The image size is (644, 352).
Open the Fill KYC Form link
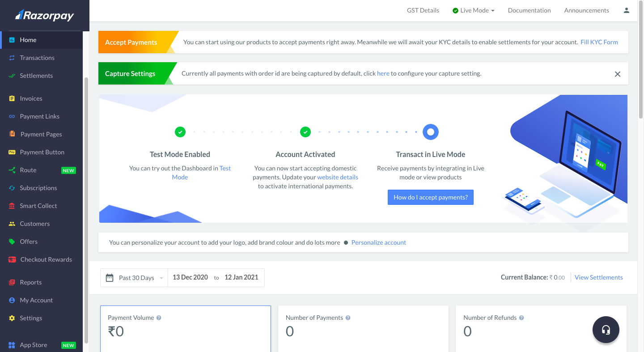[599, 42]
